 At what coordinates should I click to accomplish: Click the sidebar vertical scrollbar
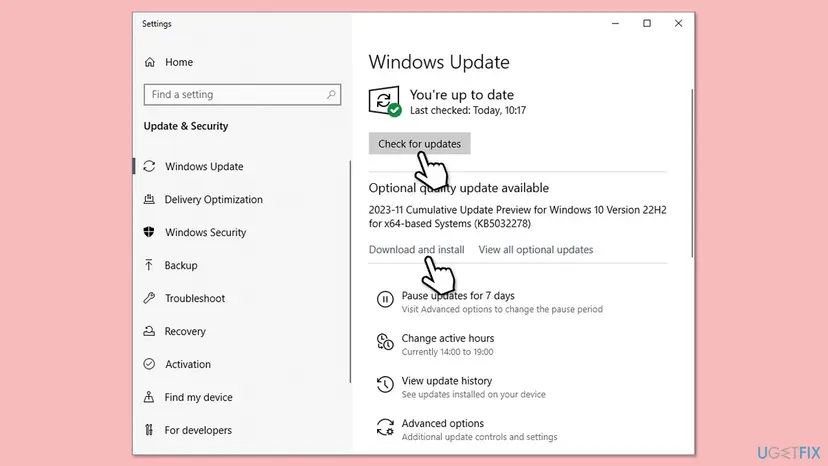(350, 272)
